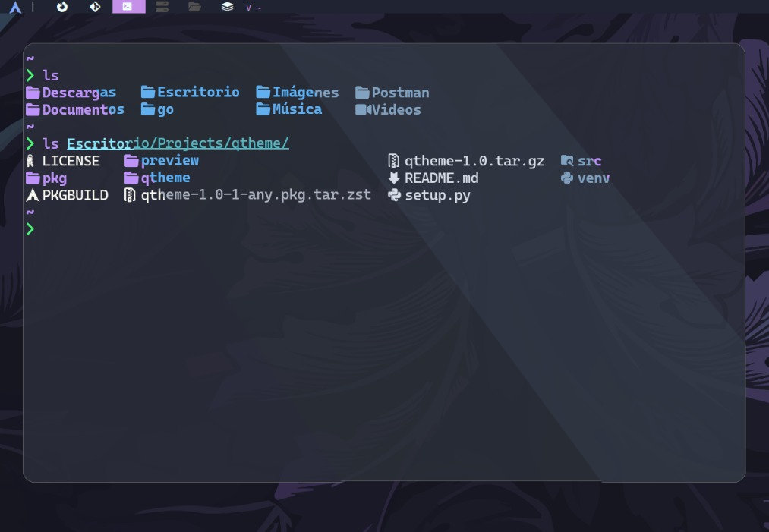
Task: Click the Imágenes folder icon
Action: coord(263,92)
